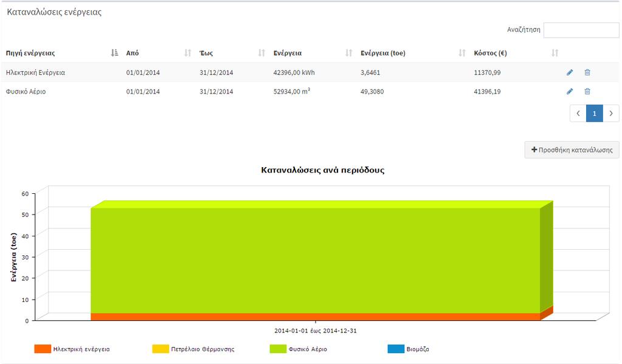This screenshot has height=364, width=622.
Task: Click the 3,6461 toe value
Action: 370,72
